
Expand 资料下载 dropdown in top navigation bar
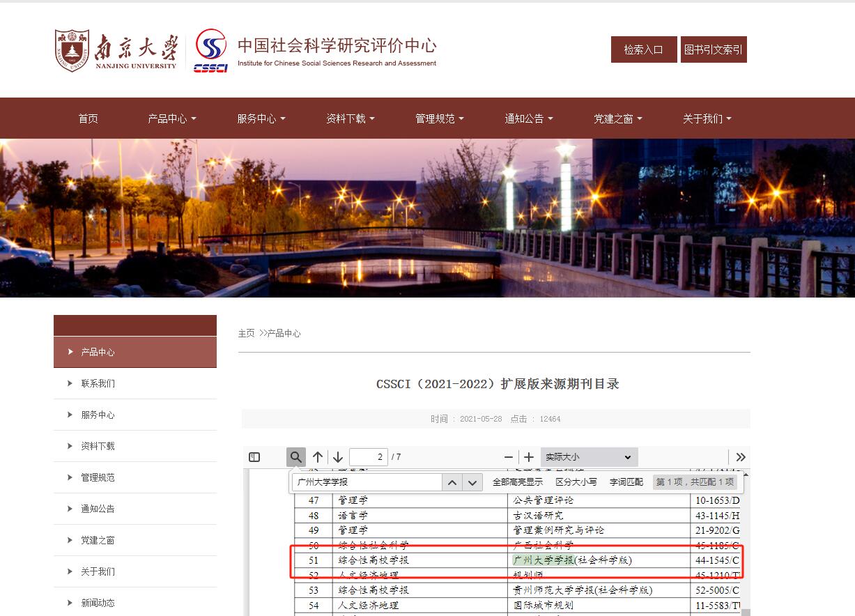pyautogui.click(x=351, y=118)
